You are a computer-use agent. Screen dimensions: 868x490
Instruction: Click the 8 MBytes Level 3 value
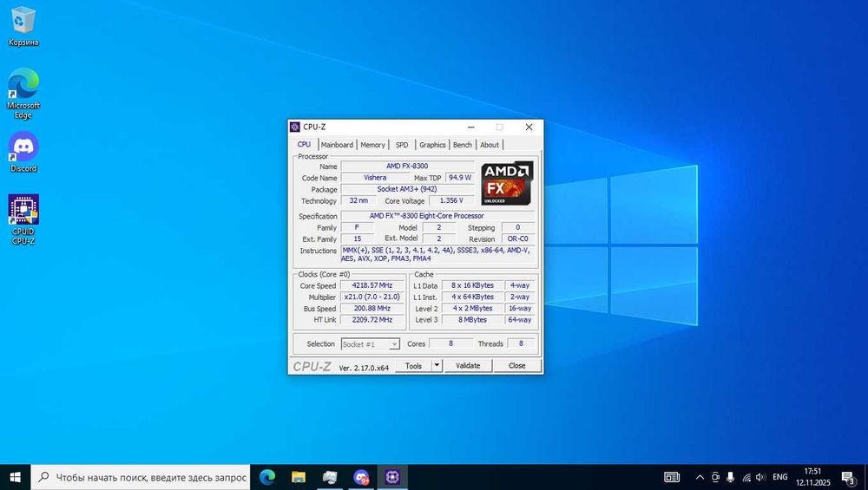pos(472,320)
